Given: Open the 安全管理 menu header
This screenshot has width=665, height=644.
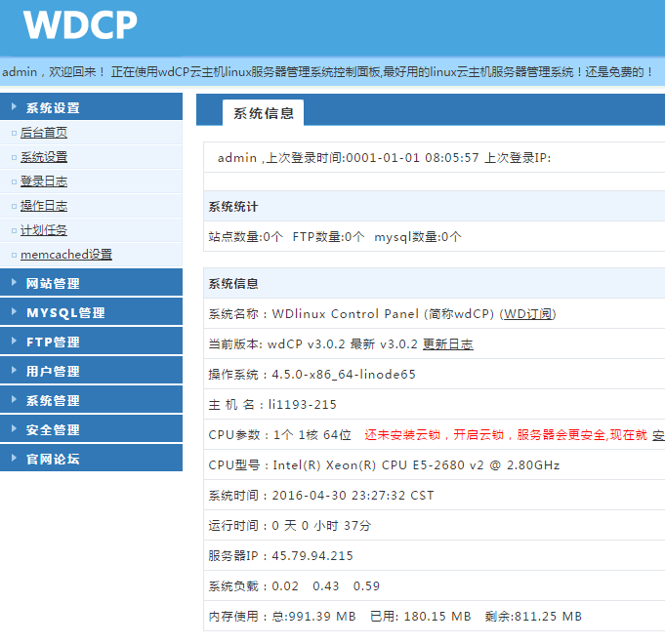Looking at the screenshot, I should coord(91,428).
